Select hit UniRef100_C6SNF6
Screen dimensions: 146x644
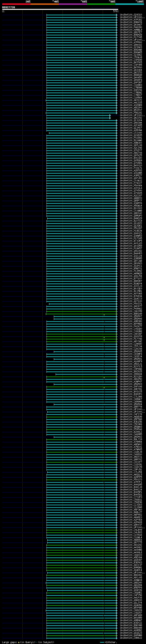click(131, 354)
